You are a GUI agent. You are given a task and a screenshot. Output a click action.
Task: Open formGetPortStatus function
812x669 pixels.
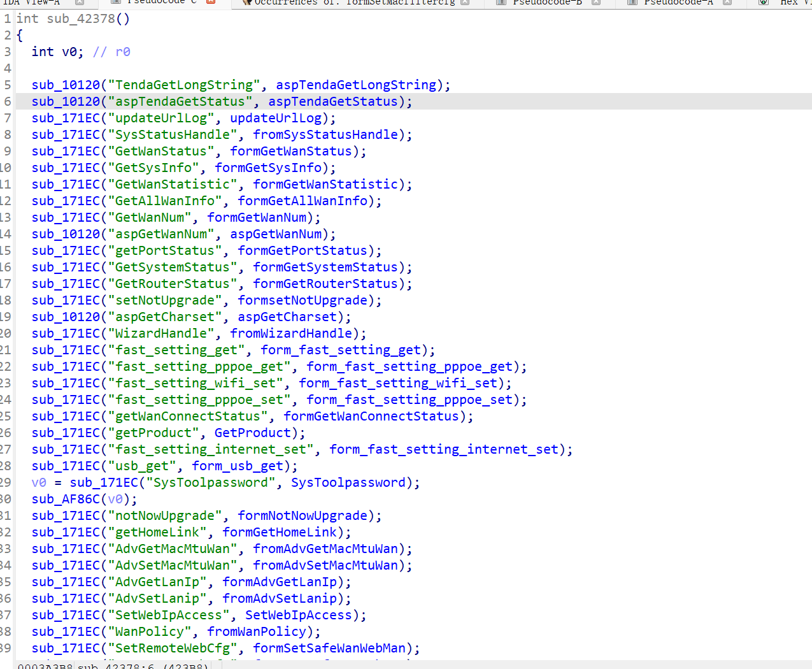[303, 250]
